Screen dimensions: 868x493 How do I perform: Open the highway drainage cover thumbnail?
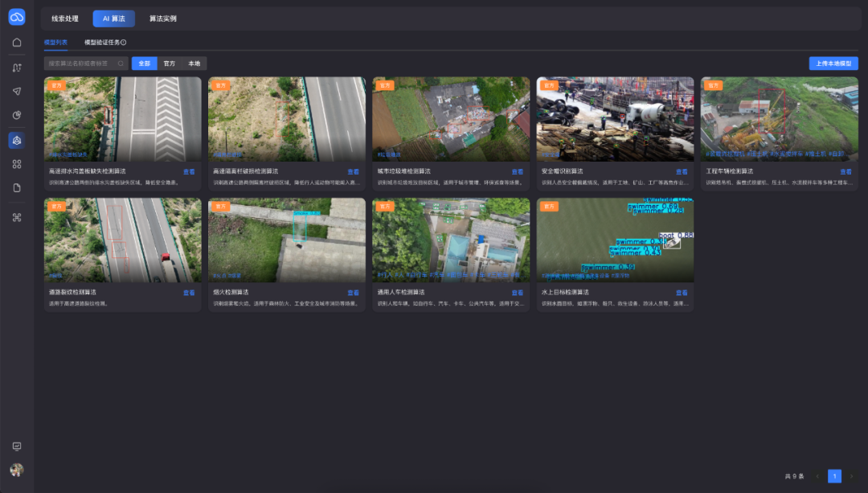point(123,119)
